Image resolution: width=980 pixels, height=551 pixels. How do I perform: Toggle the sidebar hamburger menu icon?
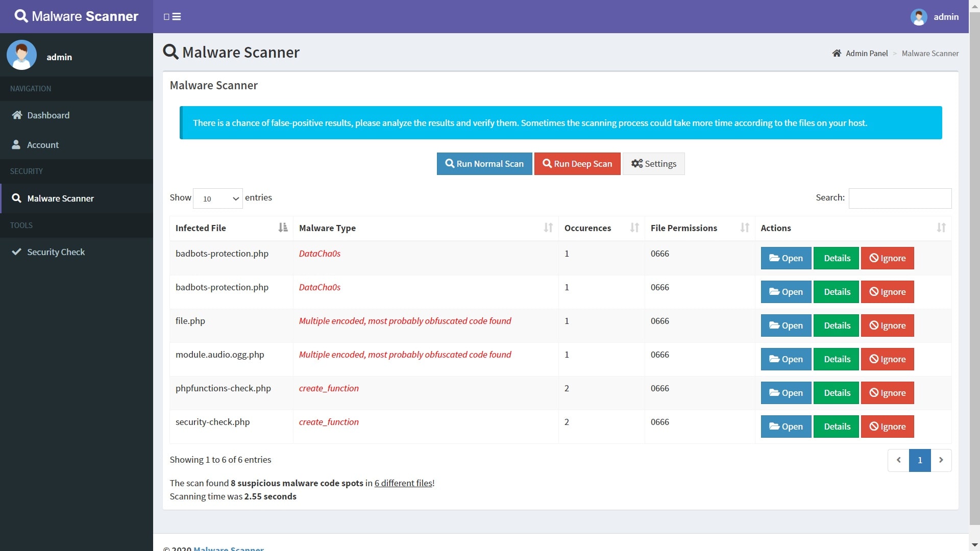(176, 17)
